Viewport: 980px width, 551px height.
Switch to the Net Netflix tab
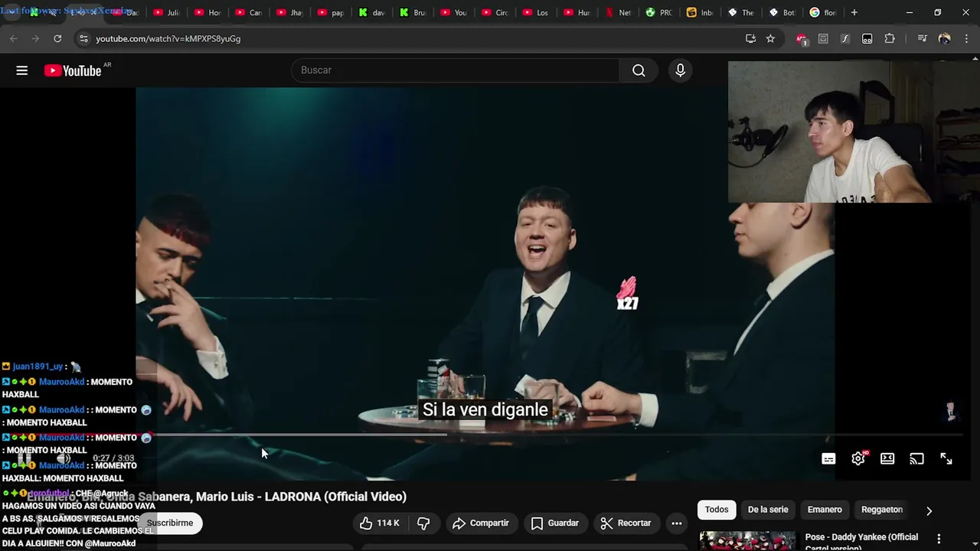tap(617, 12)
